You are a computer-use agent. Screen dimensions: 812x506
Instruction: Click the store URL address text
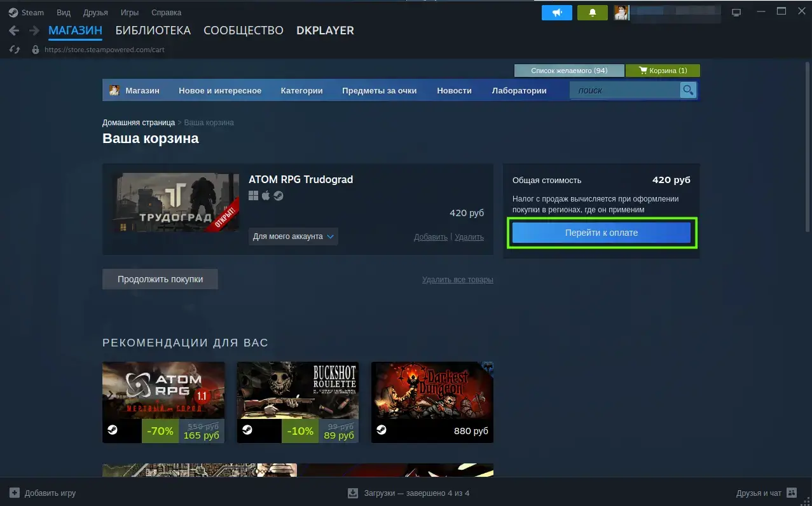[105, 50]
